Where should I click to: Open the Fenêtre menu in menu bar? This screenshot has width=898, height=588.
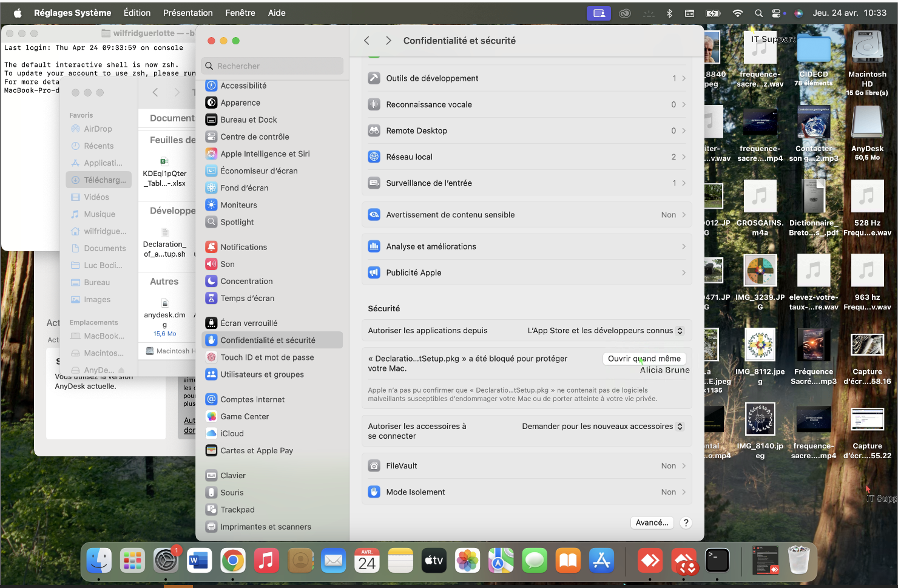click(240, 13)
